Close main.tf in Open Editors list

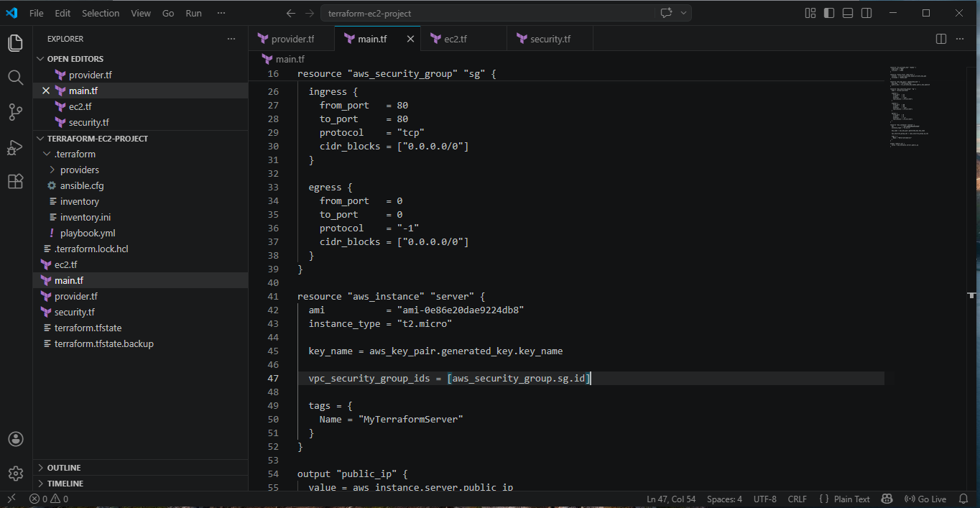point(46,91)
